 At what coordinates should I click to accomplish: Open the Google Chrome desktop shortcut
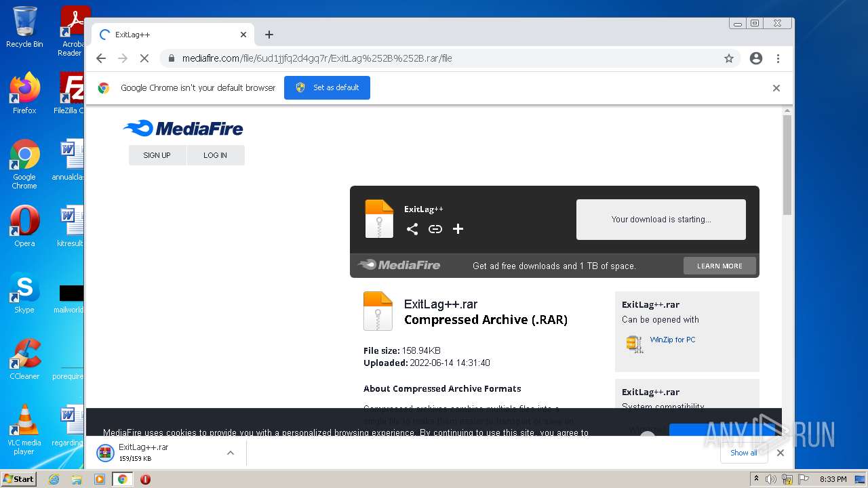24,164
